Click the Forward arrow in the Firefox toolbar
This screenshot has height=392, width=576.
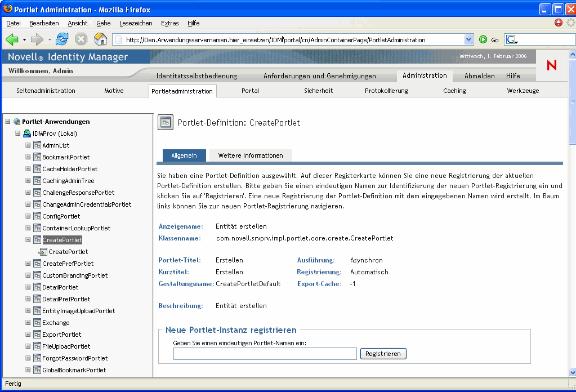[x=37, y=39]
